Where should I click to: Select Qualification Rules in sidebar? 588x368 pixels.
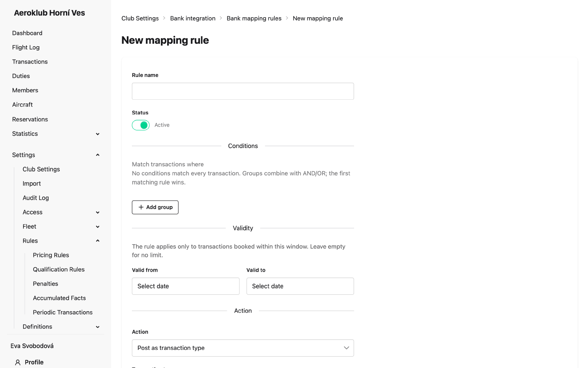(x=59, y=269)
